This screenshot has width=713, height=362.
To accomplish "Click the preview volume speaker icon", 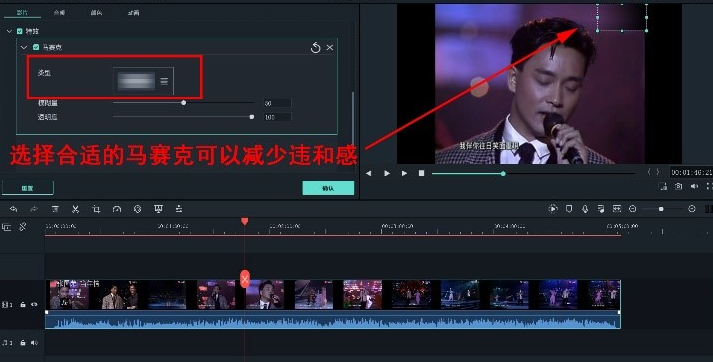I will pos(694,186).
